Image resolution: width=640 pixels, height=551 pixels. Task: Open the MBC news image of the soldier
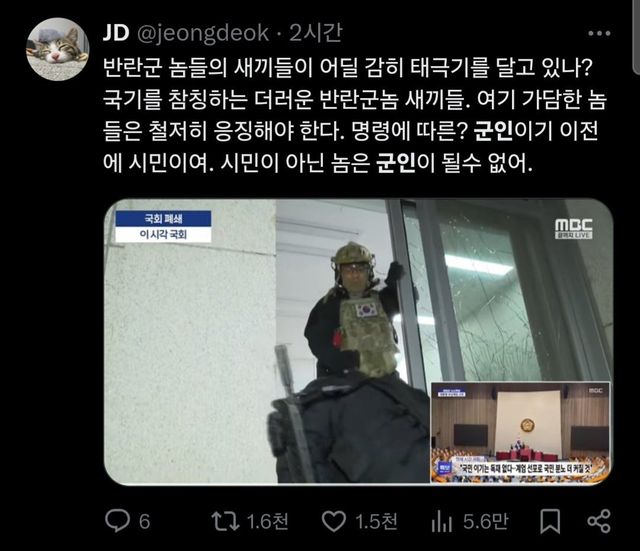(359, 341)
